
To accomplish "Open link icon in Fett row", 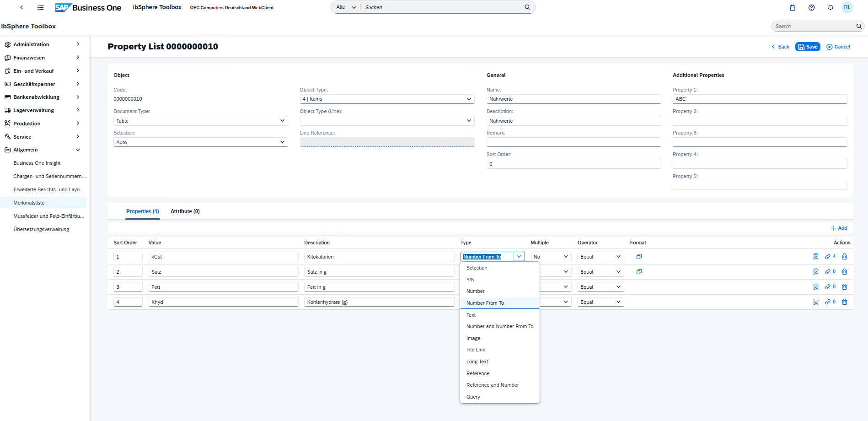I will click(x=830, y=287).
